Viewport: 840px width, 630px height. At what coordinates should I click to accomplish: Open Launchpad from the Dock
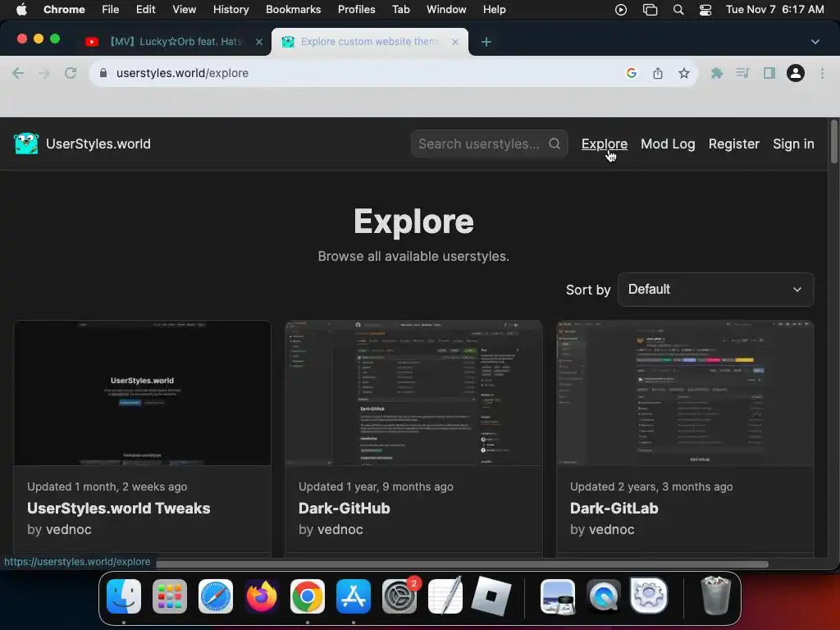click(x=170, y=596)
